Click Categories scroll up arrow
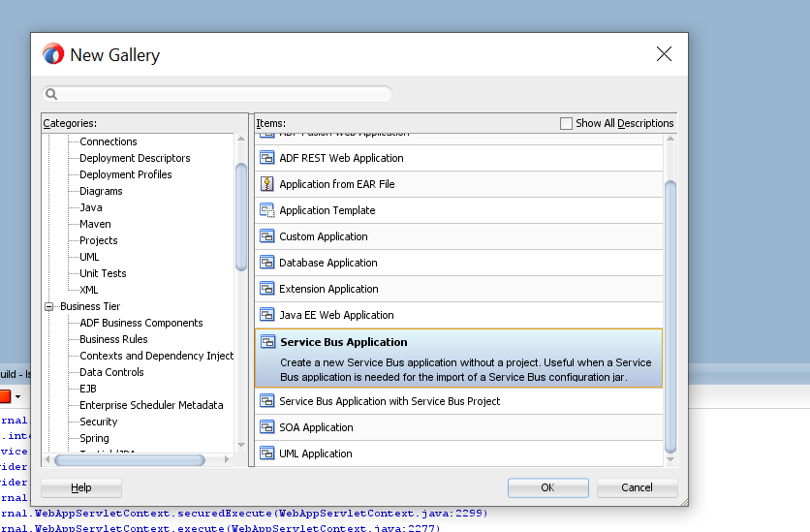Viewport: 810px width, 532px height. 240,139
